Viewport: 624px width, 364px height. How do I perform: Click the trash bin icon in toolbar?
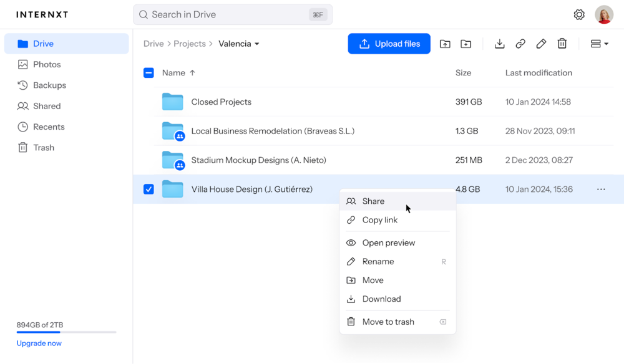[562, 44]
